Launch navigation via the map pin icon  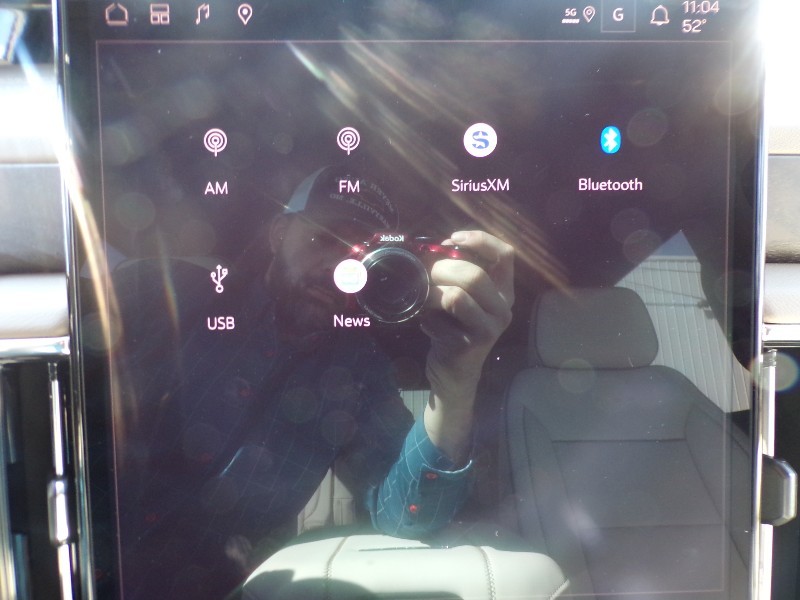pos(245,14)
